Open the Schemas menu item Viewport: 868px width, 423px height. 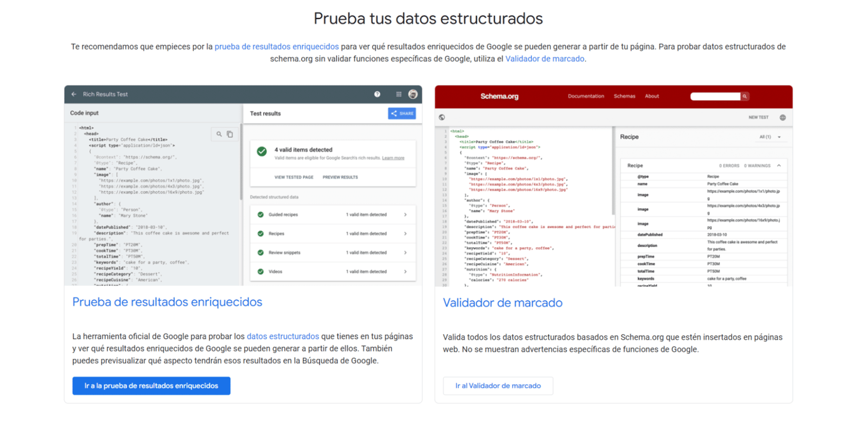(625, 97)
